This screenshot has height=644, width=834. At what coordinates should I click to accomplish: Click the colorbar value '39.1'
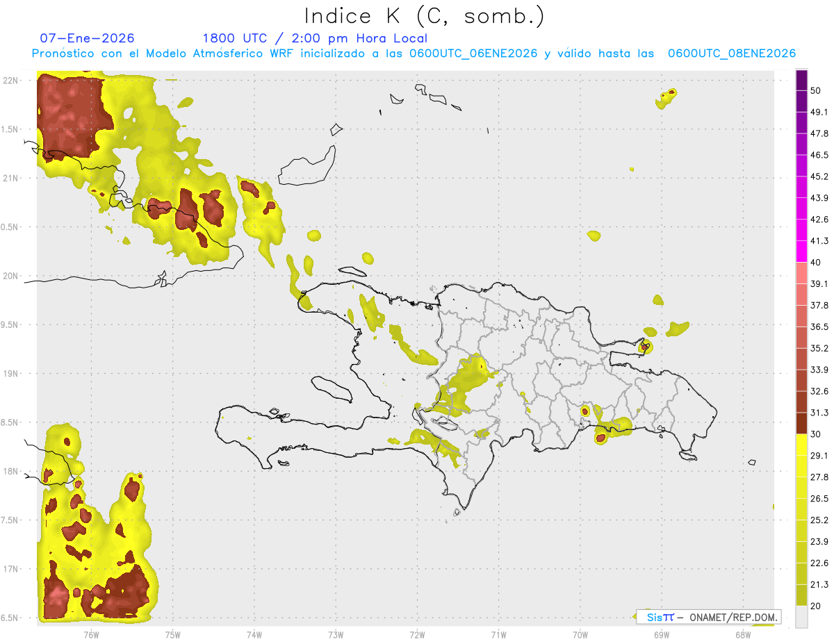pos(819,283)
